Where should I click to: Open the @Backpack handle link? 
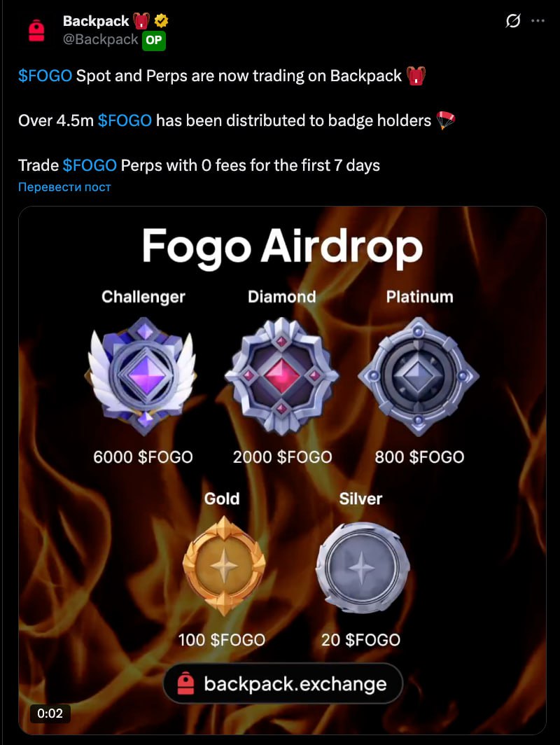[x=101, y=39]
